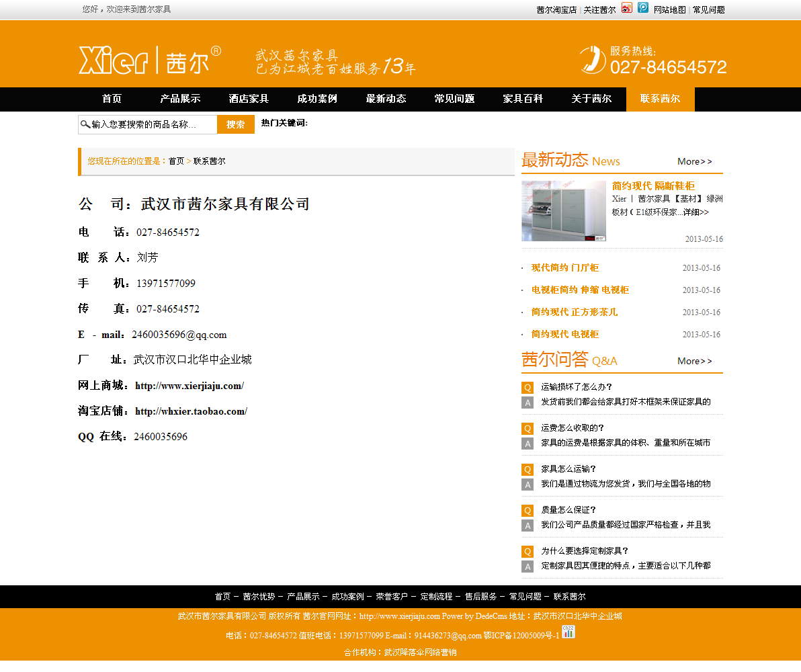
Task: Open the shoe cabinet news thumbnail image
Action: (x=564, y=210)
